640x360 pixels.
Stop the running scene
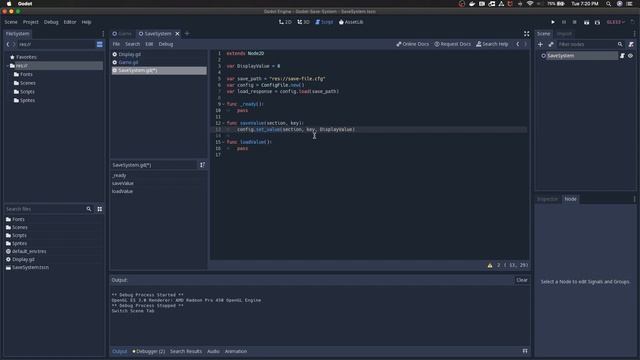coord(575,22)
